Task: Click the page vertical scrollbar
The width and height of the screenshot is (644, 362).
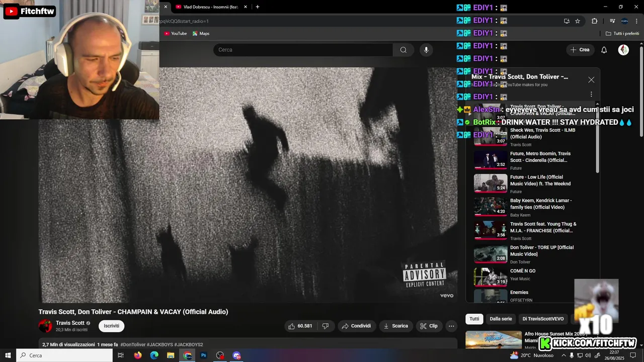Action: click(x=641, y=90)
